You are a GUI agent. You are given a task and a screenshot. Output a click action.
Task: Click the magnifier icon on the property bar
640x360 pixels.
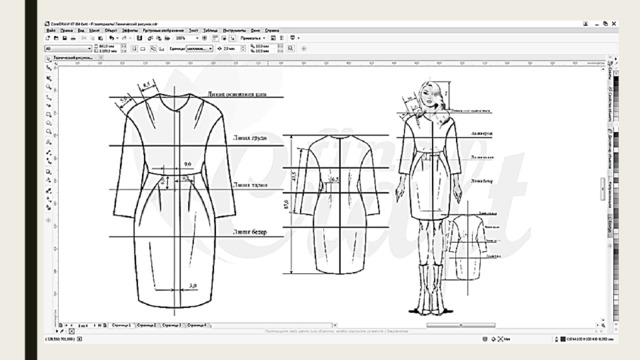tap(291, 49)
